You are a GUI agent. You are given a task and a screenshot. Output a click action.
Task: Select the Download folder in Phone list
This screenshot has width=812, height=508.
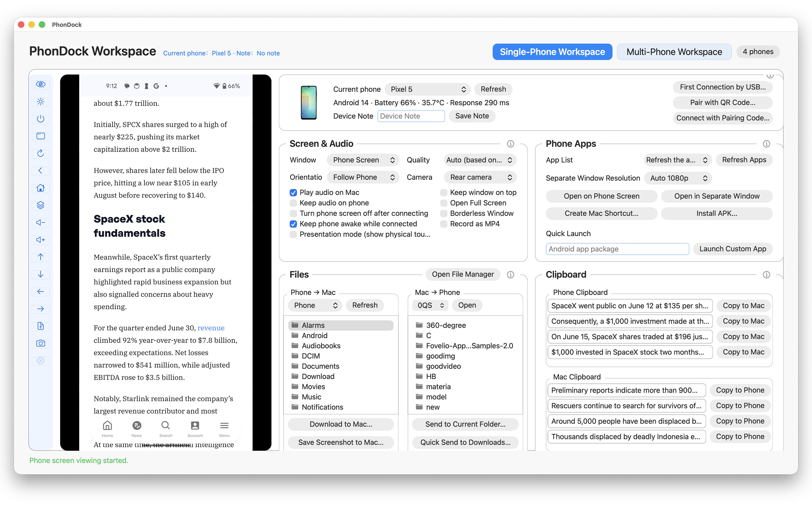(341, 376)
